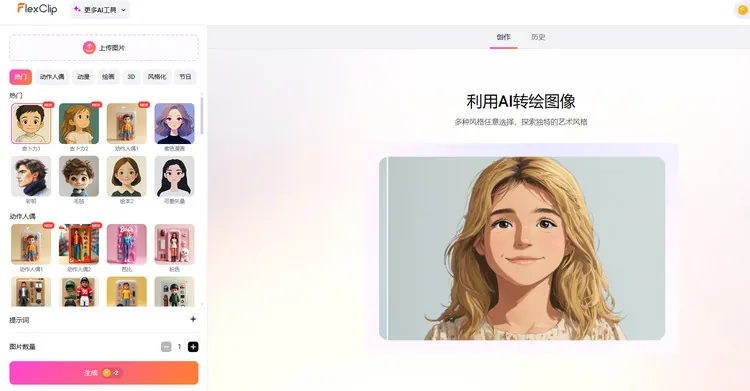The image size is (750, 391).
Task: Switch to the 创作 tab
Action: pyautogui.click(x=503, y=37)
